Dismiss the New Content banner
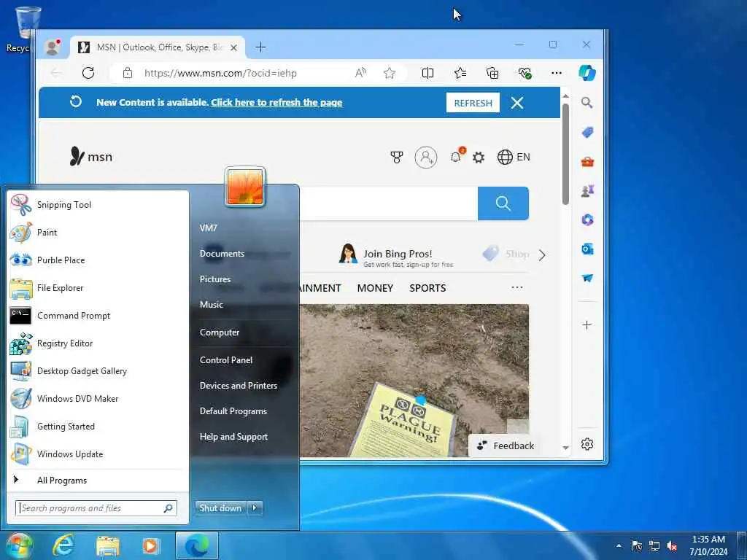747x560 pixels. pos(517,103)
